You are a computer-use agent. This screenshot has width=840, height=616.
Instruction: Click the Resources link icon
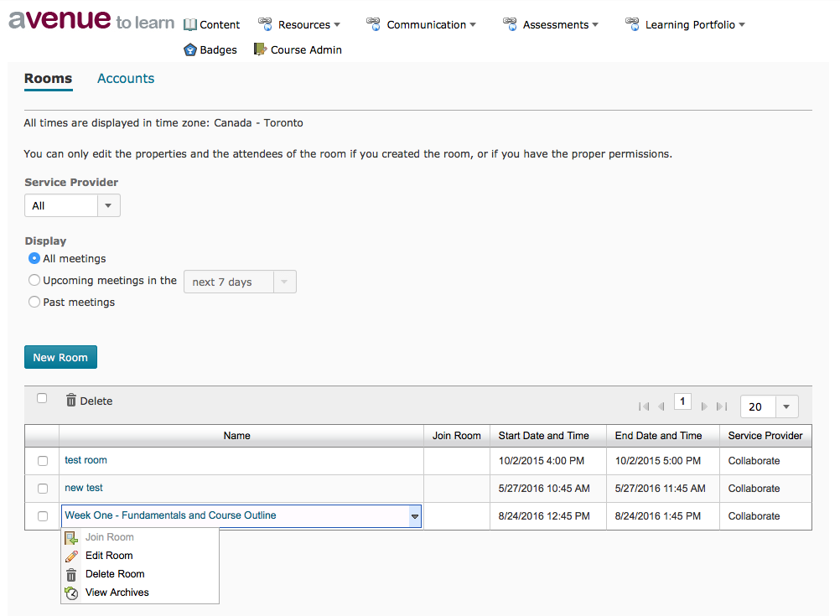265,24
